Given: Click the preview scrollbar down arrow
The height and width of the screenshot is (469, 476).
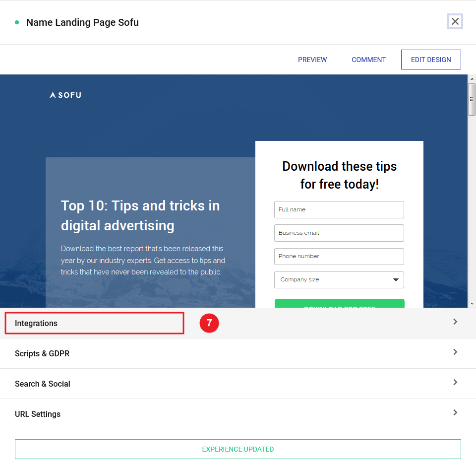Looking at the screenshot, I should coord(472,303).
